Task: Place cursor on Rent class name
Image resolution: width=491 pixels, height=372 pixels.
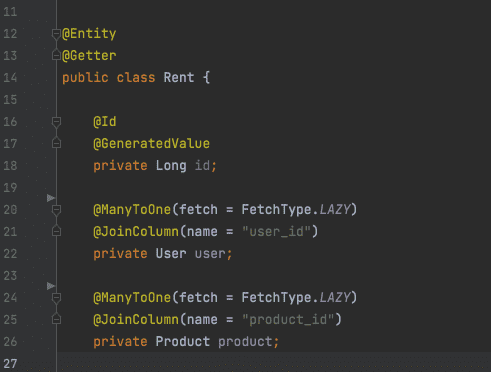Action: (179, 78)
